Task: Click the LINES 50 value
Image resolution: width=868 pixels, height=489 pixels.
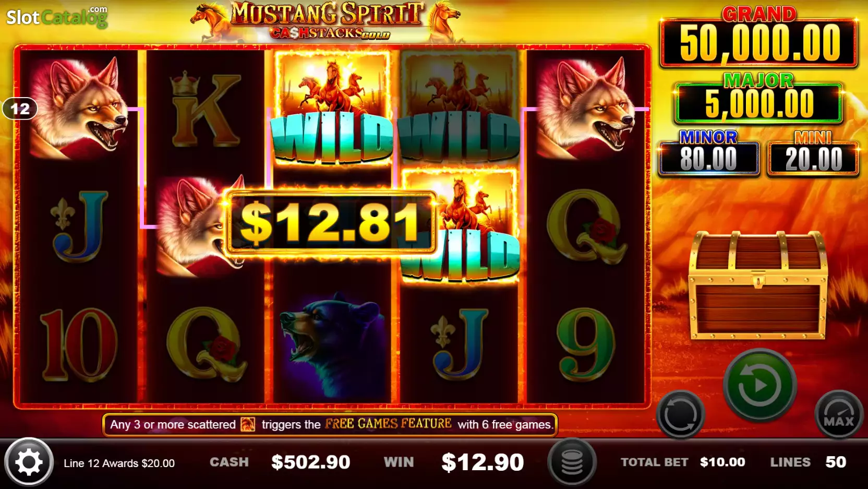Action: (836, 462)
